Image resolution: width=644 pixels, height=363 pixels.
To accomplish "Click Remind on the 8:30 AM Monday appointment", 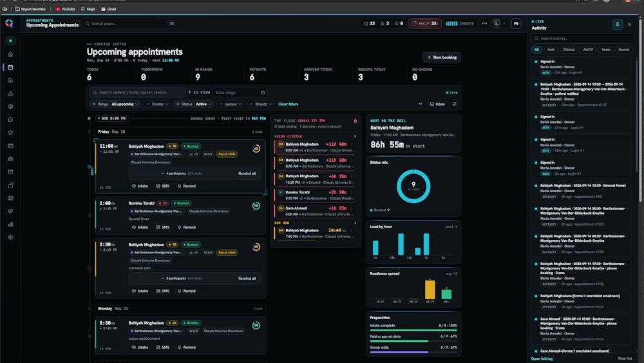I will coord(187,347).
